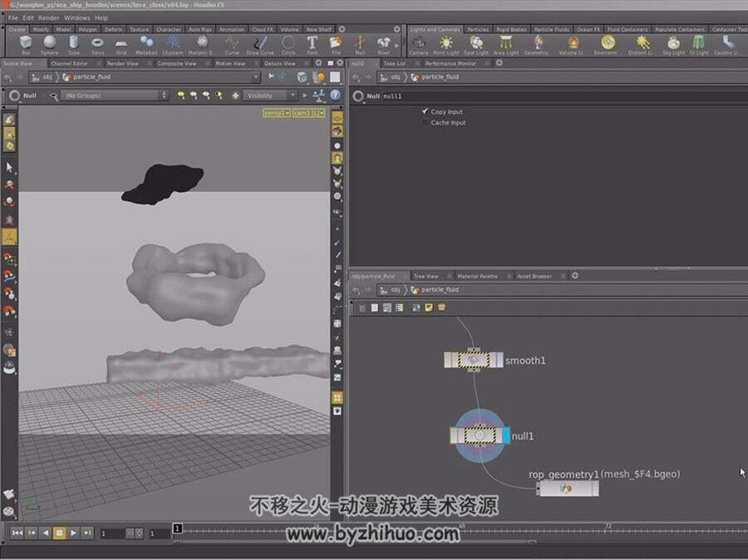Select the Grid shelf tool
748x560 pixels.
pos(121,46)
